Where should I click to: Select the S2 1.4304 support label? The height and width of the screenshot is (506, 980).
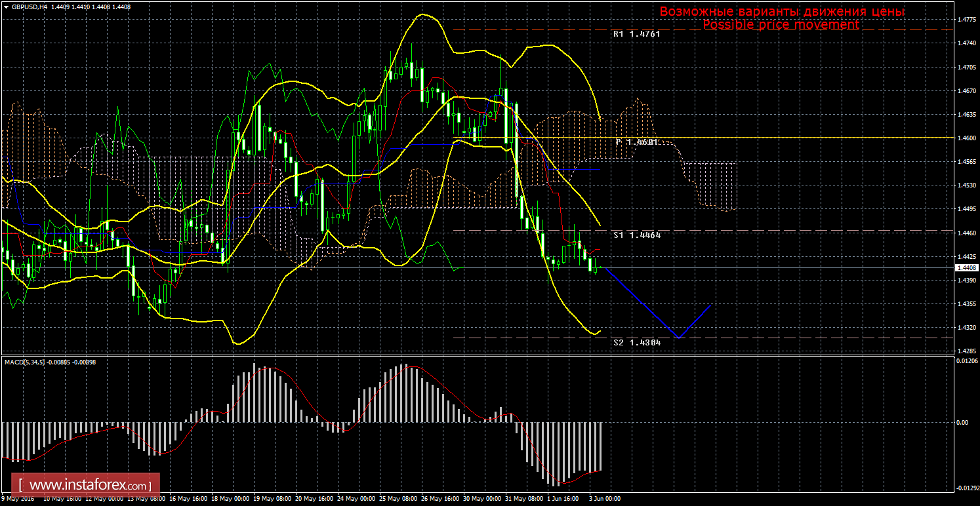[x=636, y=342]
